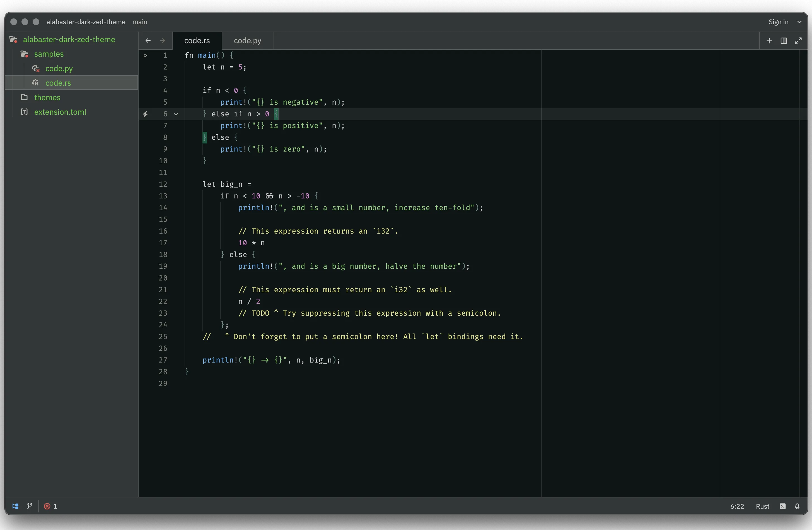
Task: Click the print is zero line
Action: (x=274, y=149)
